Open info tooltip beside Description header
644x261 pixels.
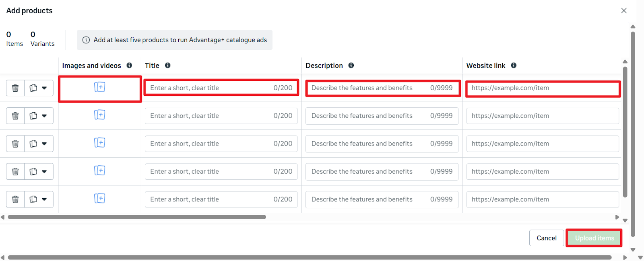point(351,66)
